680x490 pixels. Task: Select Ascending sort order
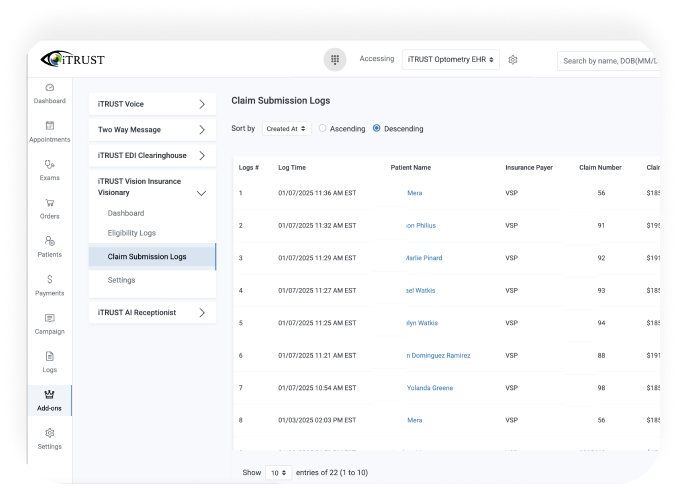322,128
